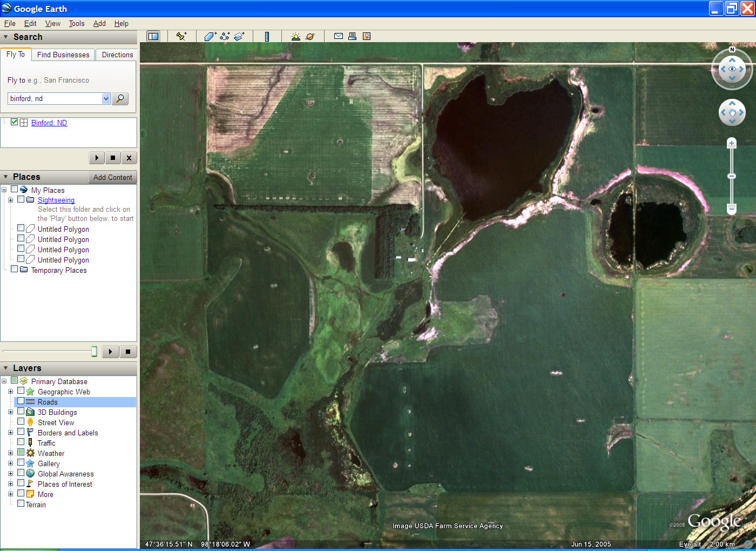
Task: Open the Binford, ND result link
Action: [x=49, y=123]
